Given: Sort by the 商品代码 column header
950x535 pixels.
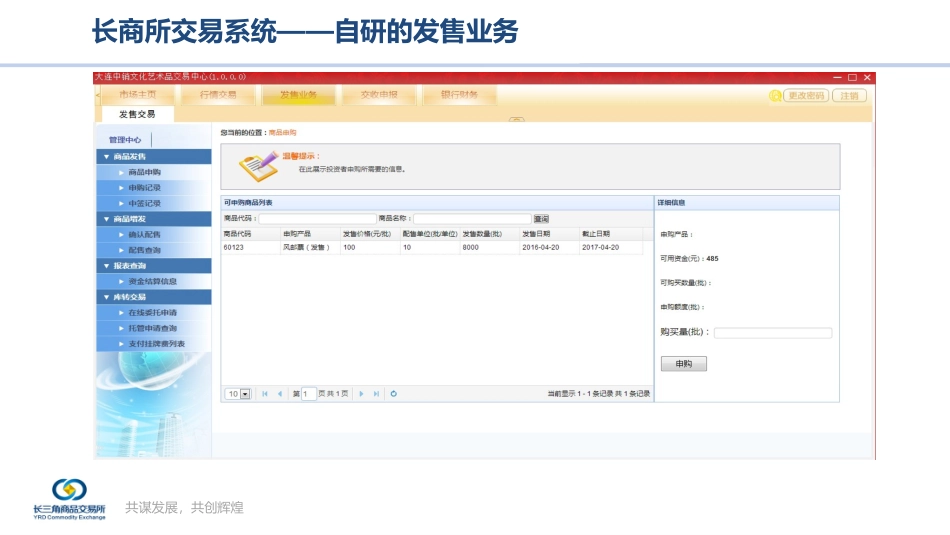Looking at the screenshot, I should [251, 234].
